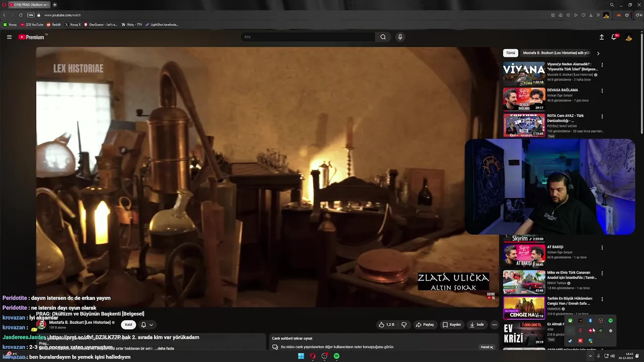Open options for ROTA Cem AYAZ video
Screen dimensions: 644x362
pyautogui.click(x=602, y=117)
